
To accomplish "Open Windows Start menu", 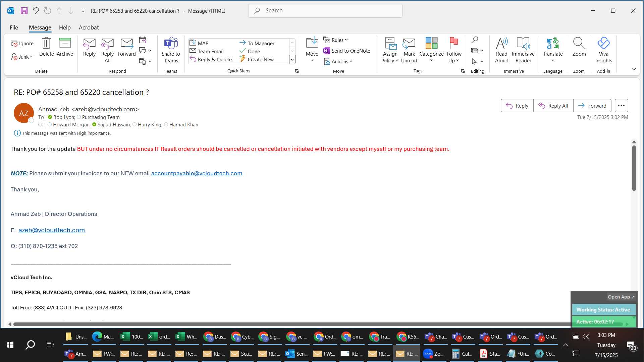I will [x=10, y=345].
